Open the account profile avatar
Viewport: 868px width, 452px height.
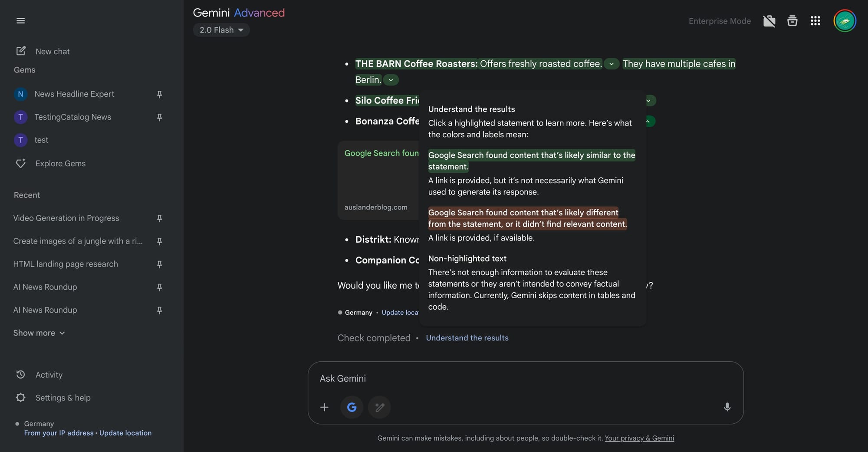tap(845, 21)
